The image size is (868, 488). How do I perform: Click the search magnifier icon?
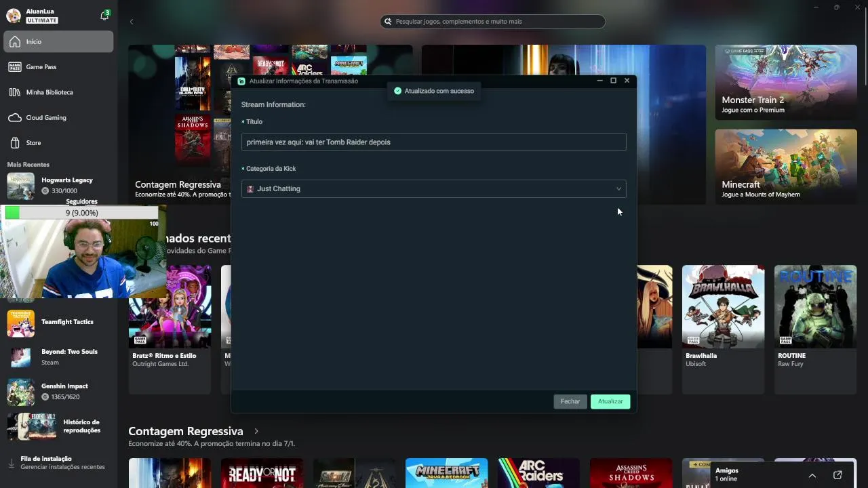[x=388, y=22]
